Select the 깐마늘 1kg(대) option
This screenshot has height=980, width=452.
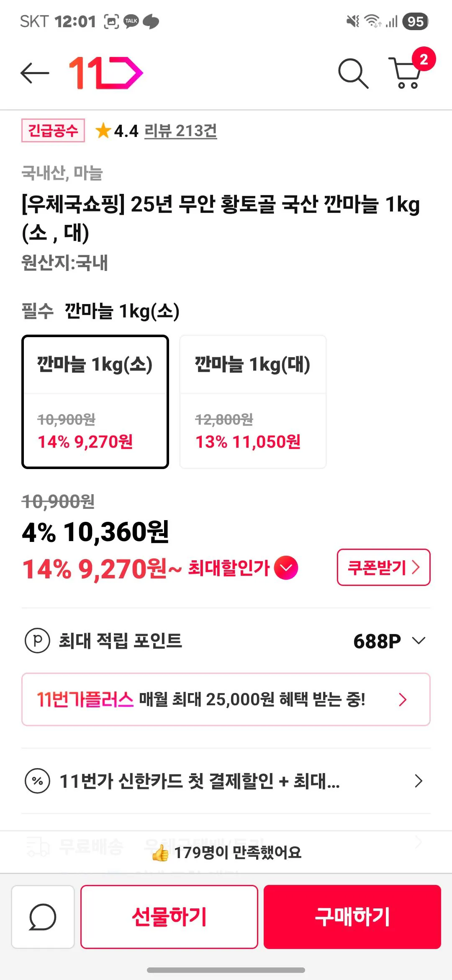tap(253, 402)
